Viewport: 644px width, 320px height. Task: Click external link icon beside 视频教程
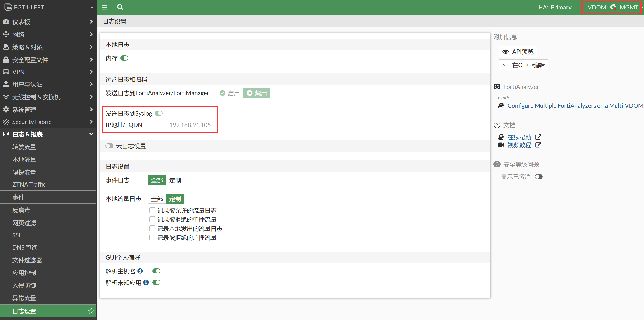pyautogui.click(x=538, y=145)
